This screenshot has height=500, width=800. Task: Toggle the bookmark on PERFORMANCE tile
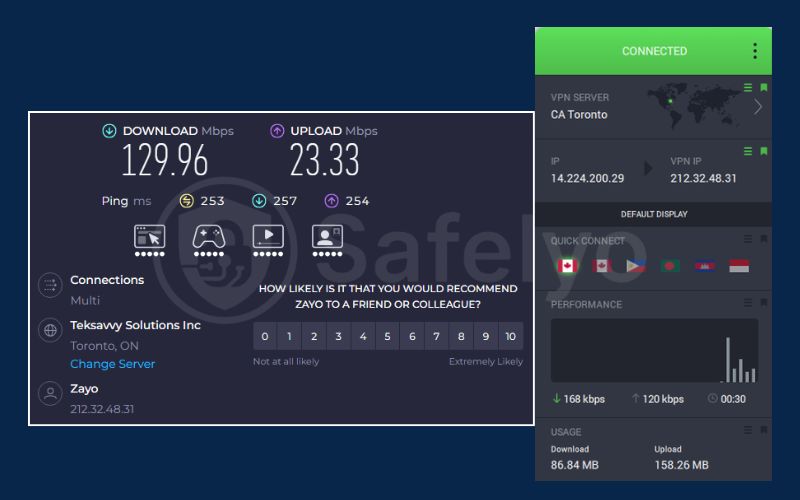764,303
